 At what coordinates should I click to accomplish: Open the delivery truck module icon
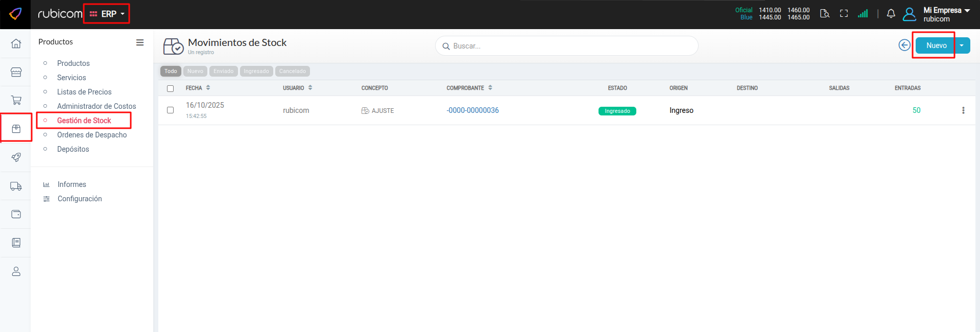pos(16,186)
